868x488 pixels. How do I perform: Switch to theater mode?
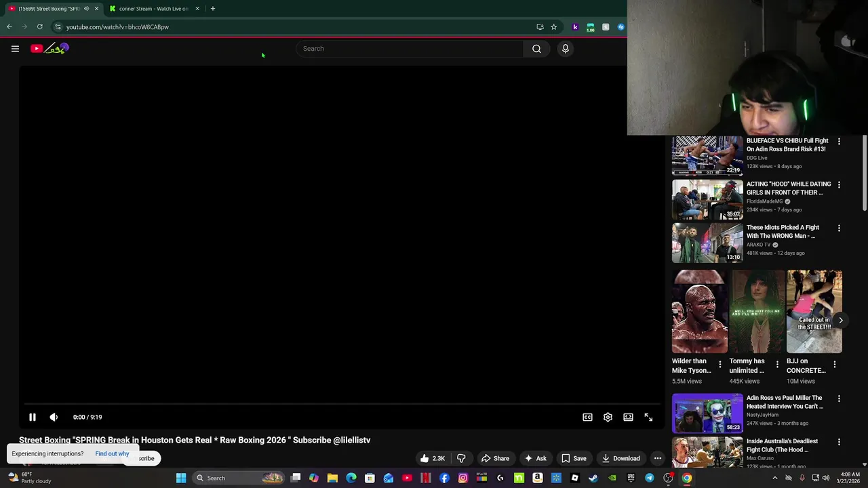click(x=628, y=417)
